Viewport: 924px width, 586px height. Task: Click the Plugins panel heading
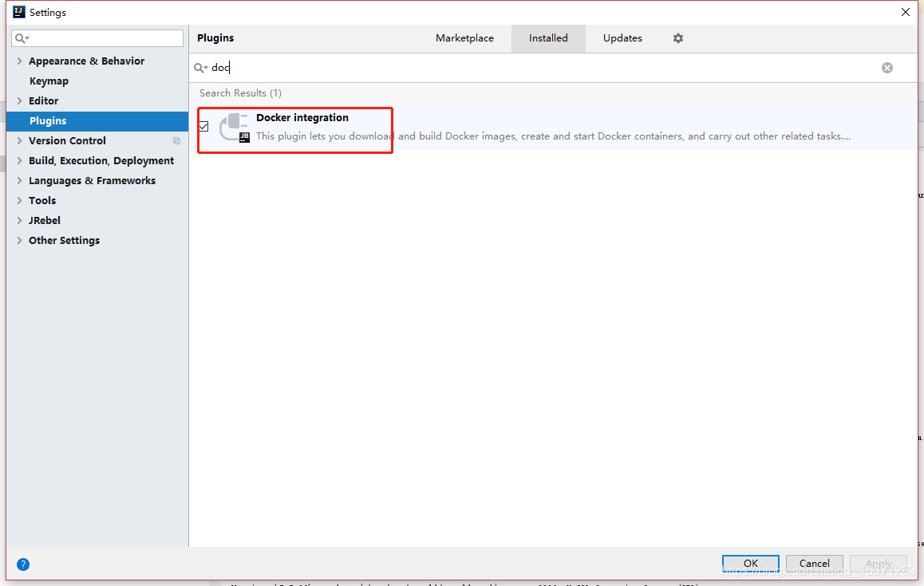[215, 38]
